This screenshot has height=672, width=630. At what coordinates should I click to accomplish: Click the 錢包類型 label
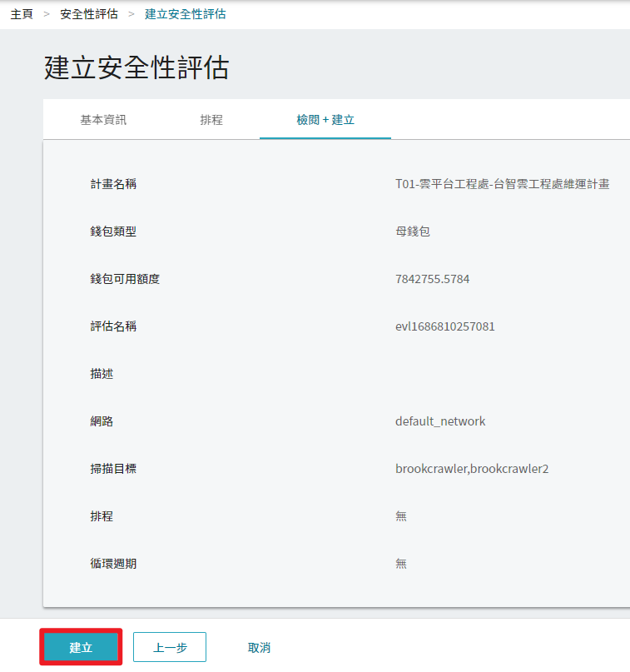click(113, 231)
